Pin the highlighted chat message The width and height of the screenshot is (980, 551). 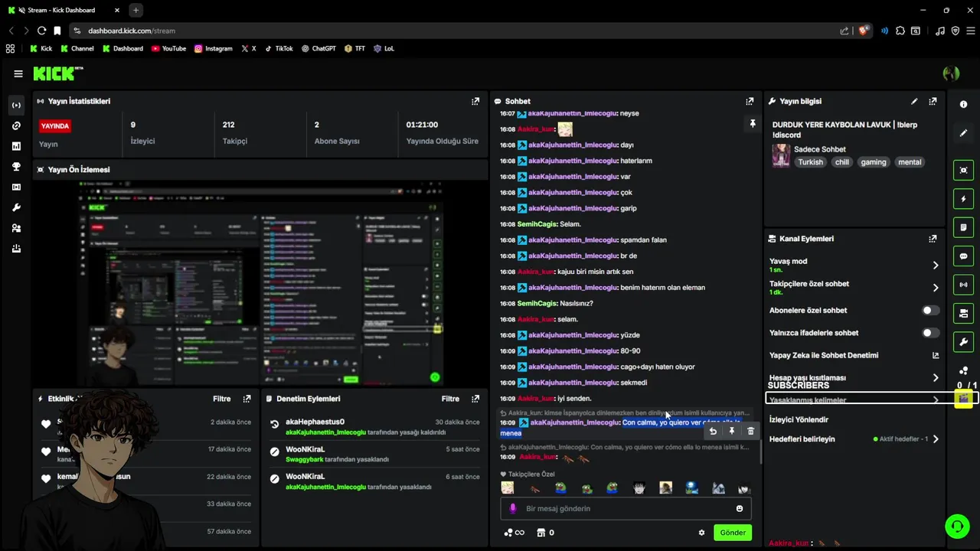[x=732, y=431]
